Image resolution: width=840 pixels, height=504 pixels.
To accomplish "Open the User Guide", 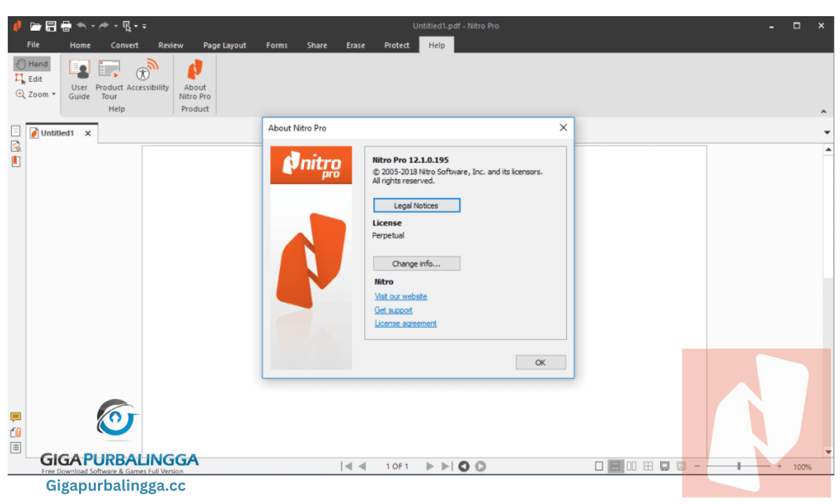I will [79, 80].
